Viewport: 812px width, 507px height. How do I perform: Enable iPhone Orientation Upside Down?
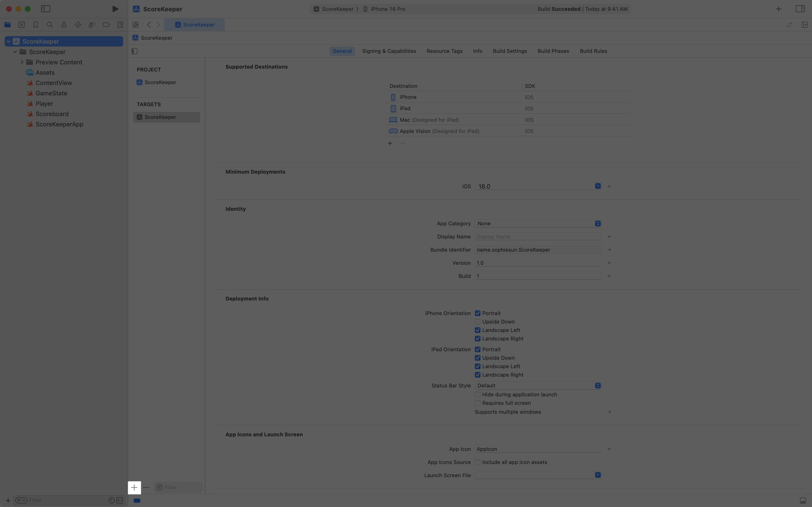477,322
